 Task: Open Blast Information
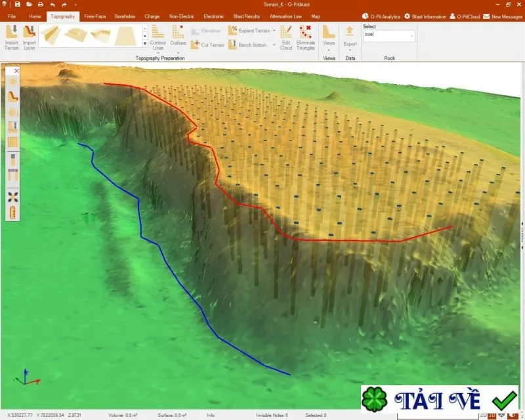[x=425, y=16]
